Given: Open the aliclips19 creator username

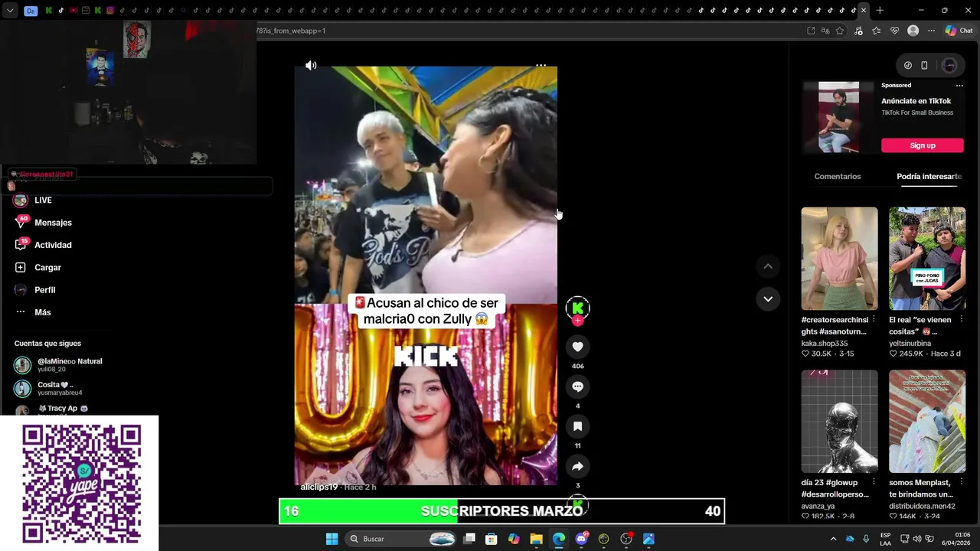Looking at the screenshot, I should coord(318,487).
